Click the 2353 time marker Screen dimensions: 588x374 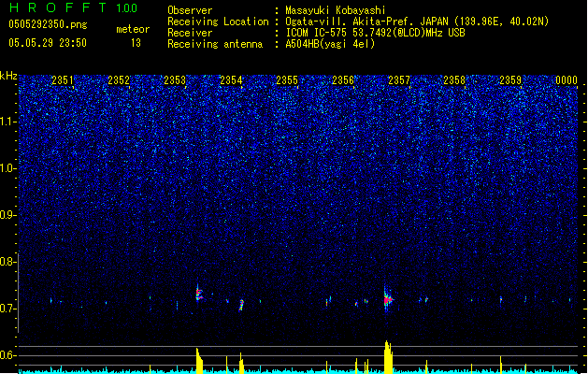[175, 80]
